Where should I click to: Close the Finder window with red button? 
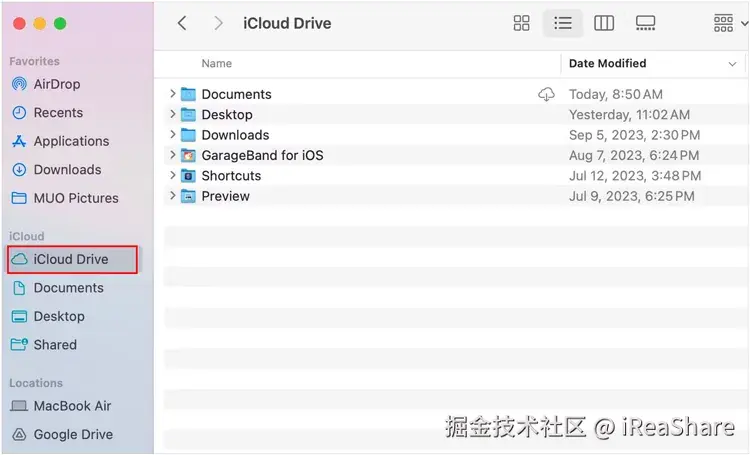(x=19, y=23)
